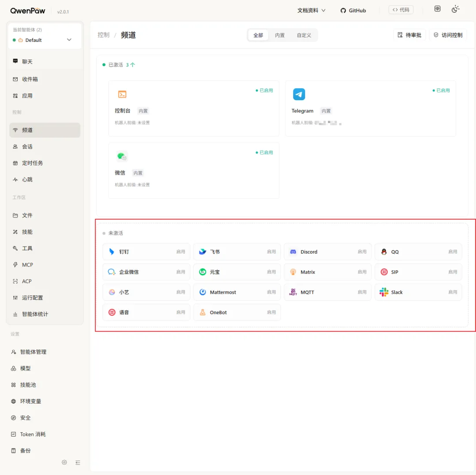Click the 待审批 button

[x=409, y=35]
